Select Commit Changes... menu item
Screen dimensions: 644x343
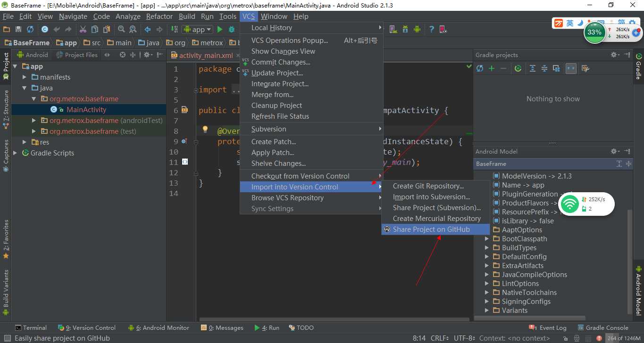pyautogui.click(x=311, y=62)
